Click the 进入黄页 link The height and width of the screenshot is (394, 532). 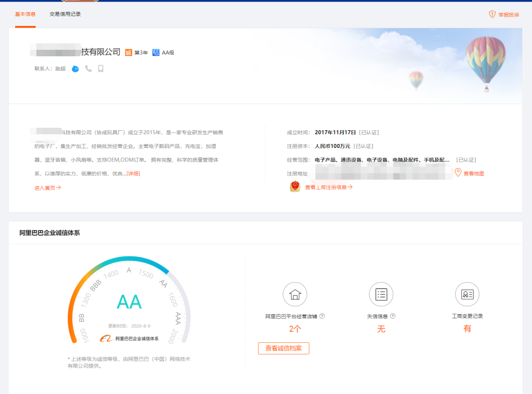47,188
